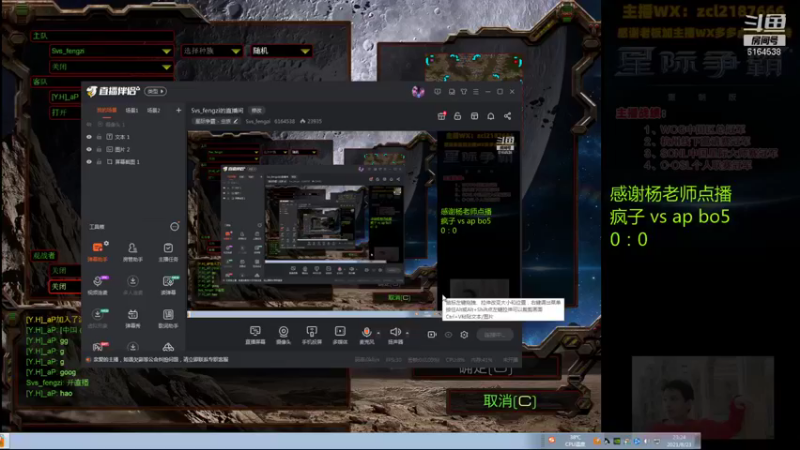The width and height of the screenshot is (800, 450).
Task: Add a 直播屏幕 screen capture source
Action: 255,335
